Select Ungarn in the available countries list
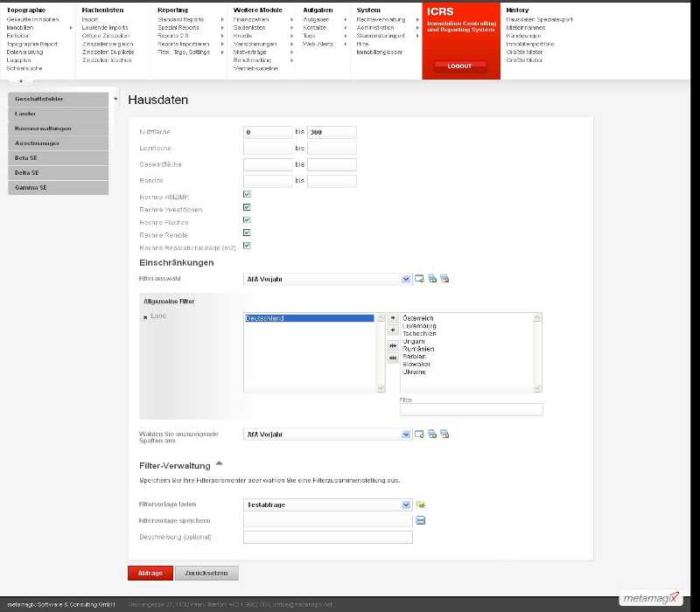This screenshot has width=700, height=612. (x=413, y=341)
